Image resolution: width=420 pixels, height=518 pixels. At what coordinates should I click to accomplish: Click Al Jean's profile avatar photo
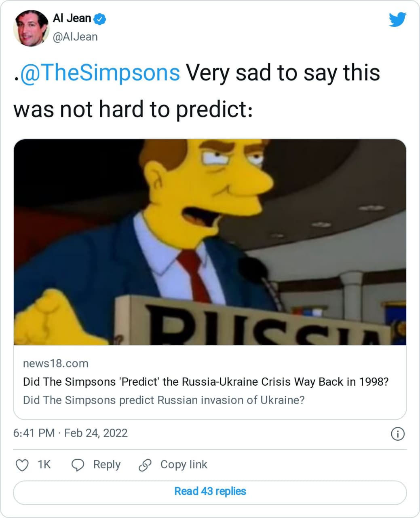(x=31, y=28)
